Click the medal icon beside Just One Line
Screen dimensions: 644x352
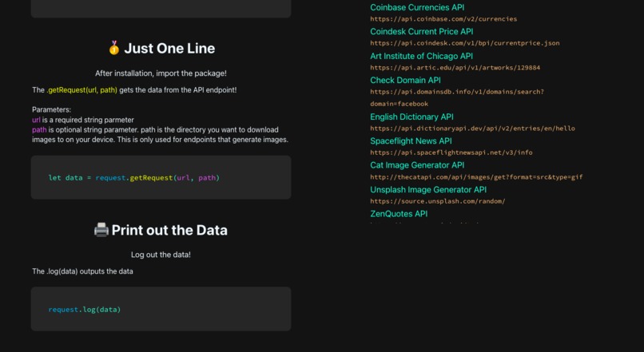pos(113,48)
